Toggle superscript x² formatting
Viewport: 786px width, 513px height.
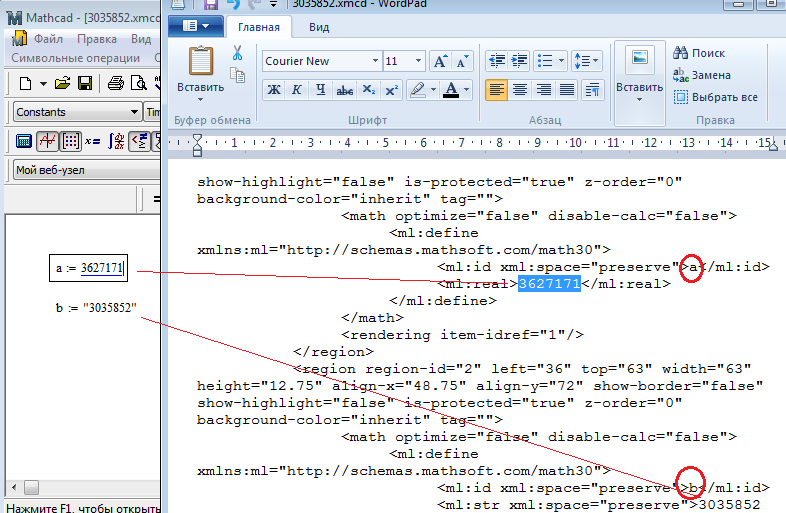pyautogui.click(x=391, y=90)
